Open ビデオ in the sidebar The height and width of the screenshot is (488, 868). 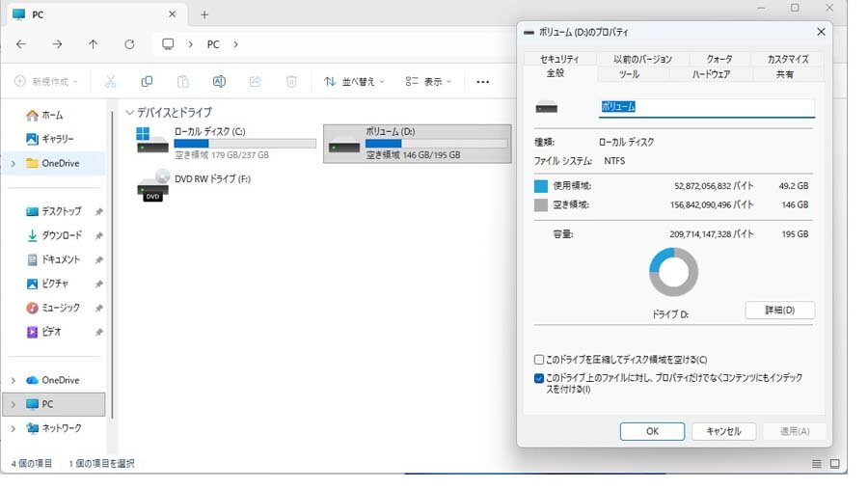[x=43, y=332]
